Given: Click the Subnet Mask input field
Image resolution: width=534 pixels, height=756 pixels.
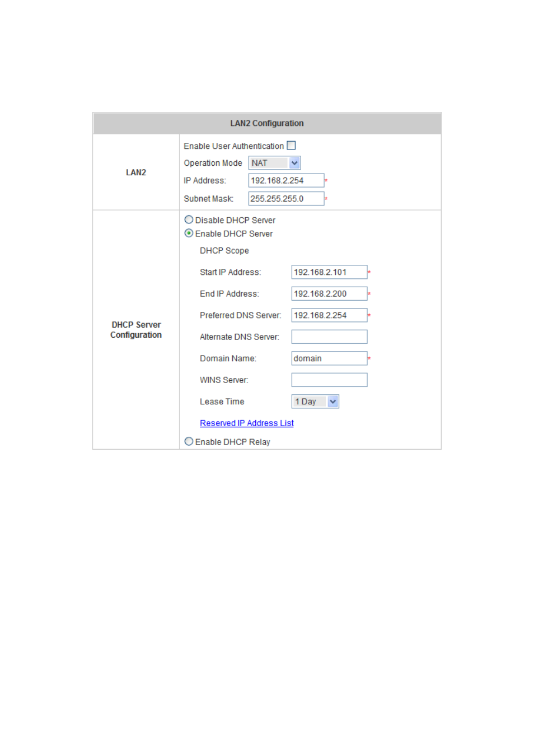Looking at the screenshot, I should click(x=286, y=199).
